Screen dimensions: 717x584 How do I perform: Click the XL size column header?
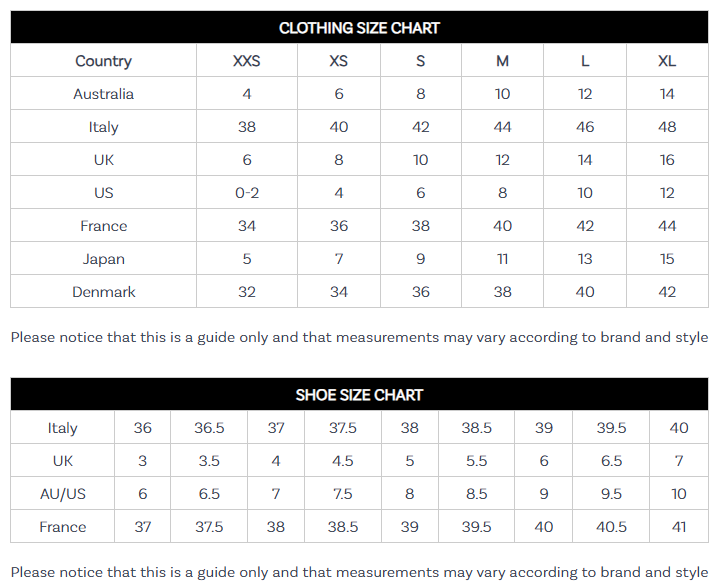667,61
